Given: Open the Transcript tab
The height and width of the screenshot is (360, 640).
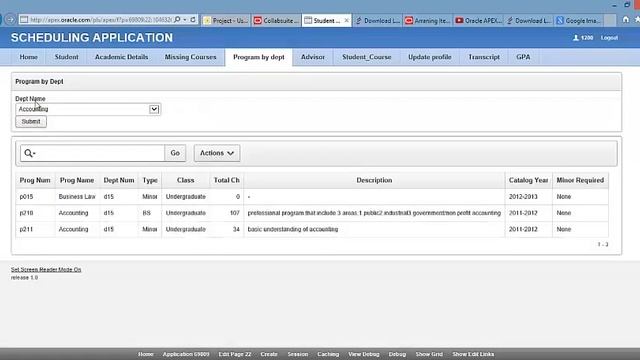Looking at the screenshot, I should point(484,57).
